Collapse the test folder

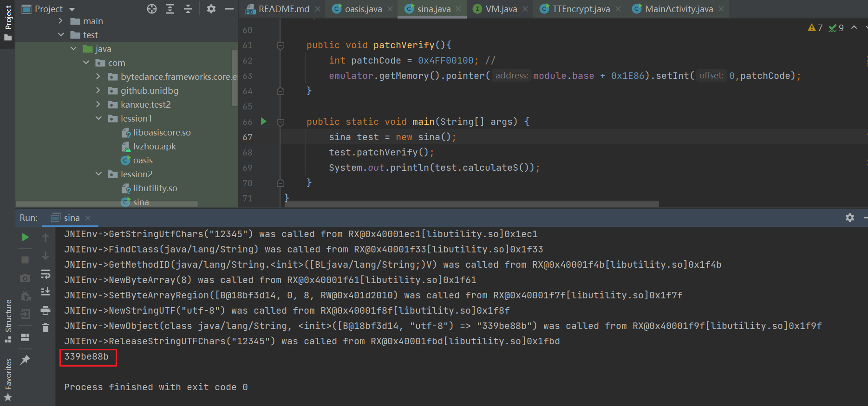(x=61, y=35)
